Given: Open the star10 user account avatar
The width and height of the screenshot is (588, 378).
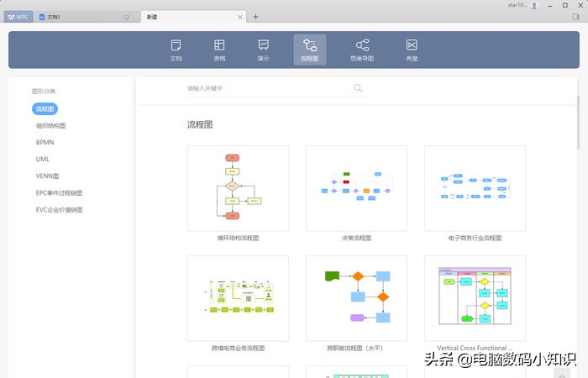Looking at the screenshot, I should (x=534, y=5).
